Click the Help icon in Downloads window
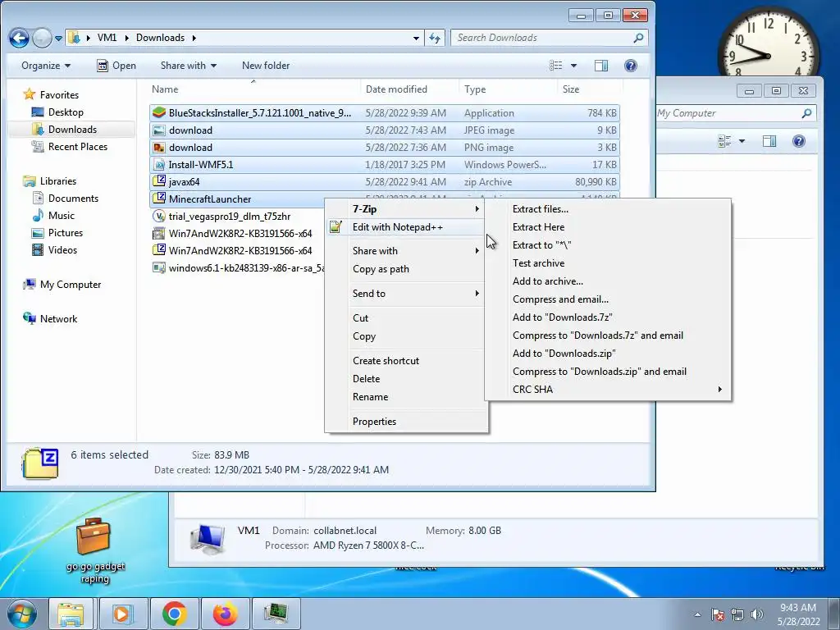 [x=631, y=66]
